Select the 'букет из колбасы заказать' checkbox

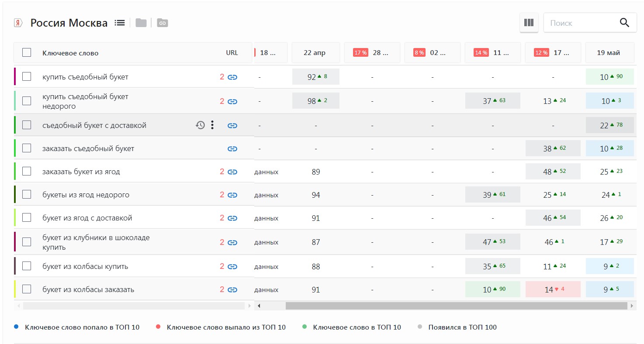click(27, 289)
